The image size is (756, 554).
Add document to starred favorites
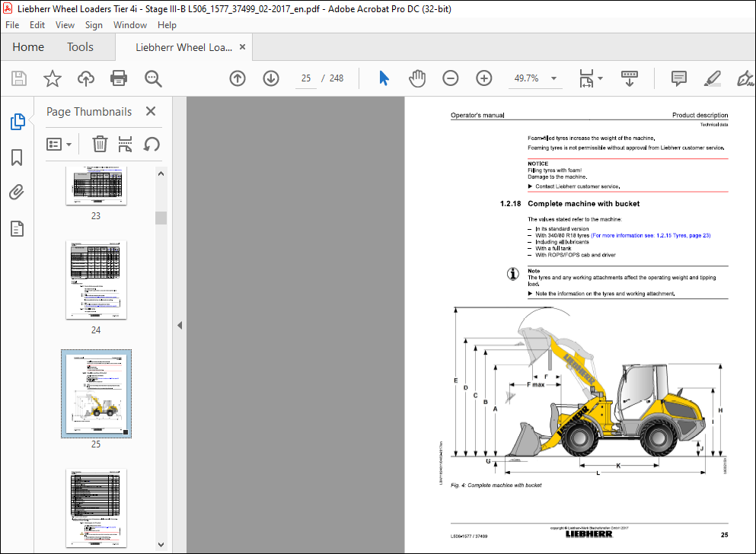(52, 78)
